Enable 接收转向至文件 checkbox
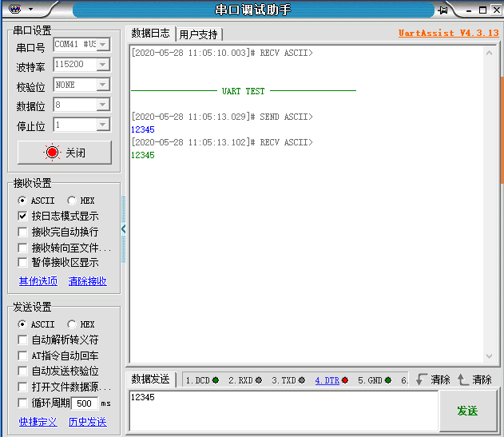Image resolution: width=504 pixels, height=437 pixels. coord(22,248)
